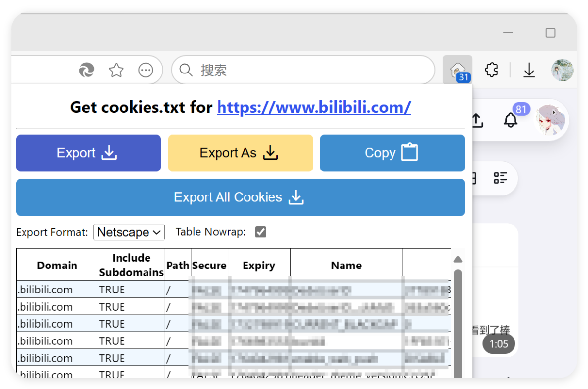Click the Copy button

392,153
